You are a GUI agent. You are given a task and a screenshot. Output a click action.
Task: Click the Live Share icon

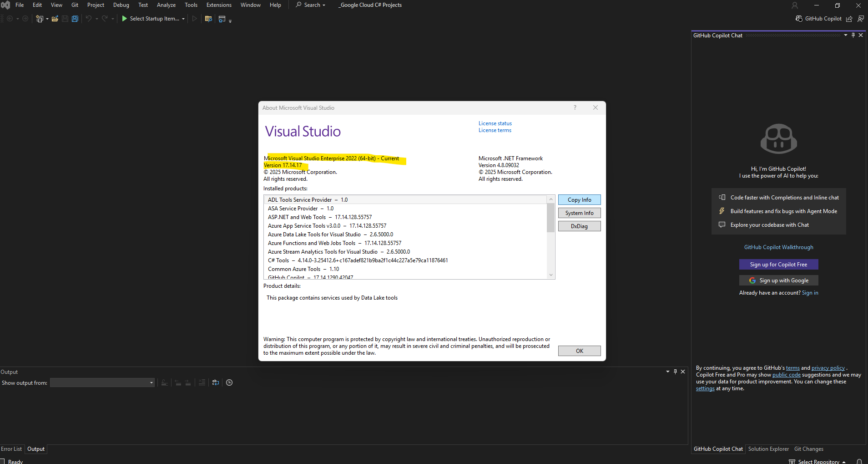click(849, 19)
